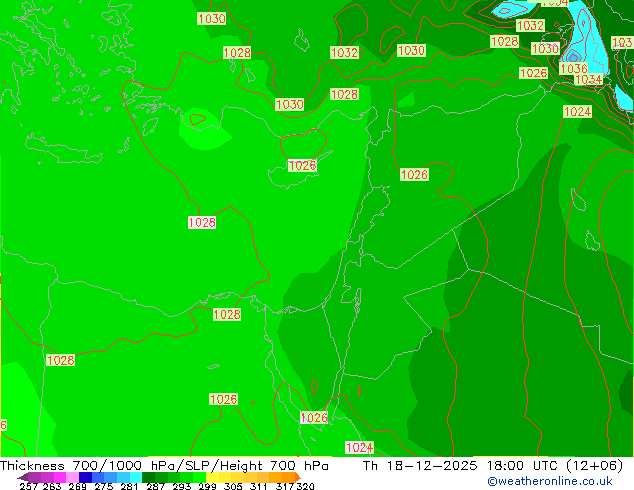Click the 1028 label on the southern Mediterranean coastline
The width and height of the screenshot is (634, 490).
pyautogui.click(x=227, y=315)
